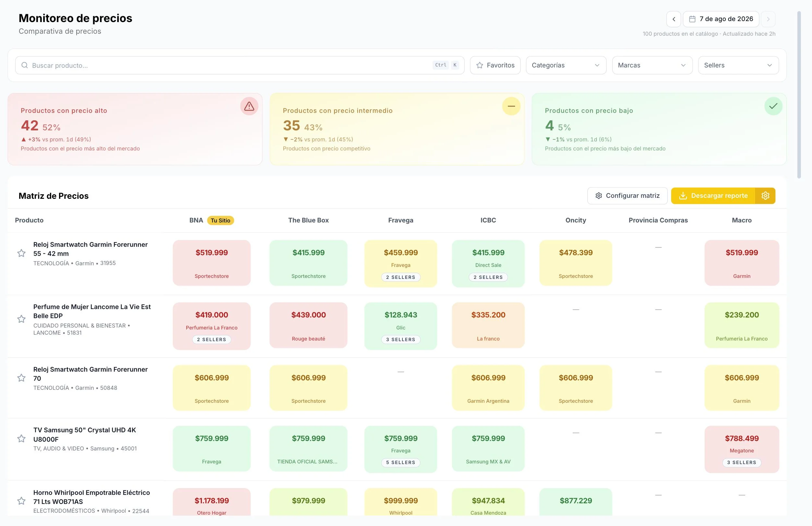Select The Blue Box price $439.000 Rouge beauté
Image resolution: width=812 pixels, height=526 pixels.
click(x=308, y=325)
